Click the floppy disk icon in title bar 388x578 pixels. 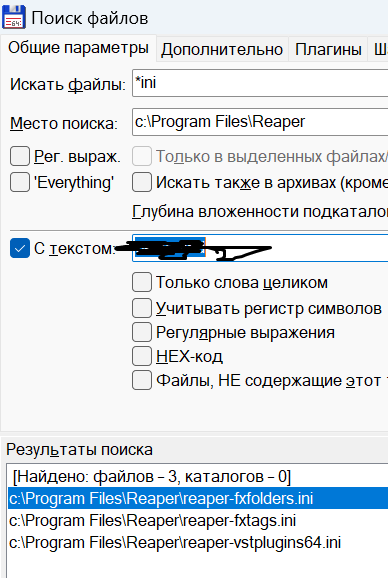pyautogui.click(x=14, y=17)
